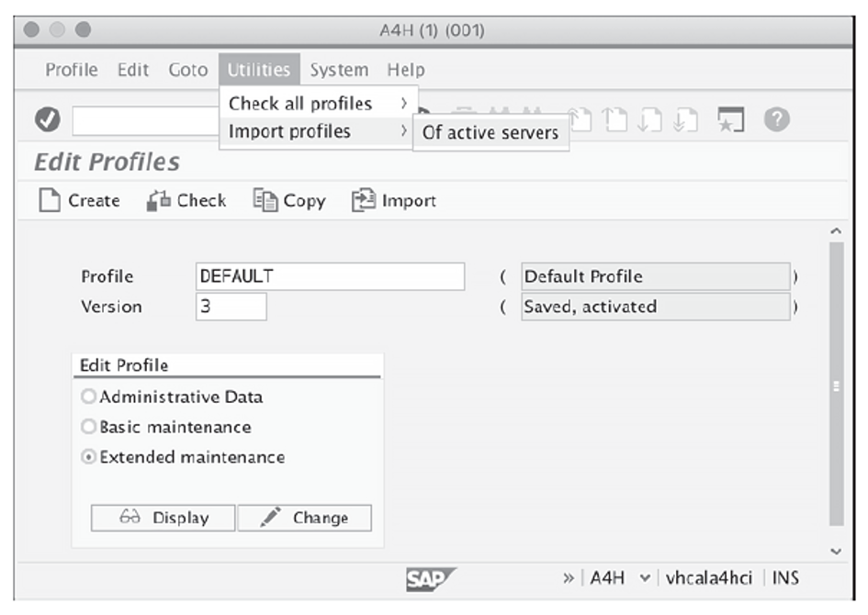The width and height of the screenshot is (868, 615).
Task: Click the SAP logo in status bar
Action: pos(431,579)
